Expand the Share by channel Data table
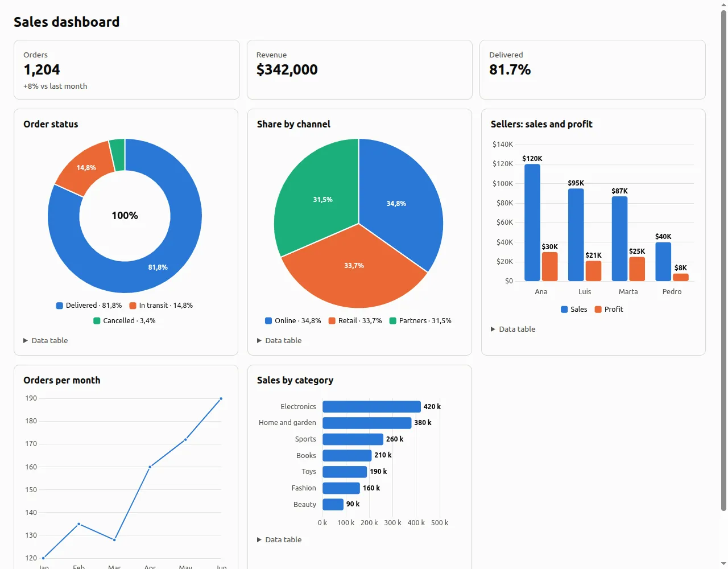The width and height of the screenshot is (728, 569). pyautogui.click(x=279, y=340)
